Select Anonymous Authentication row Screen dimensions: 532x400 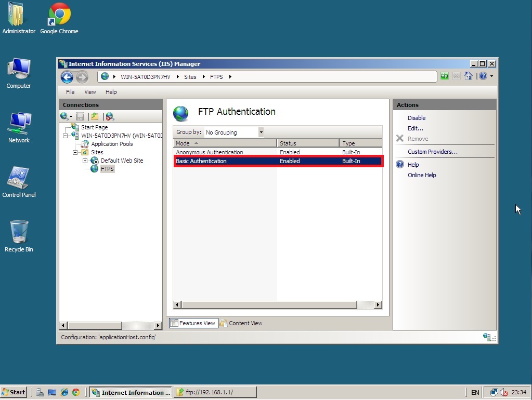278,152
